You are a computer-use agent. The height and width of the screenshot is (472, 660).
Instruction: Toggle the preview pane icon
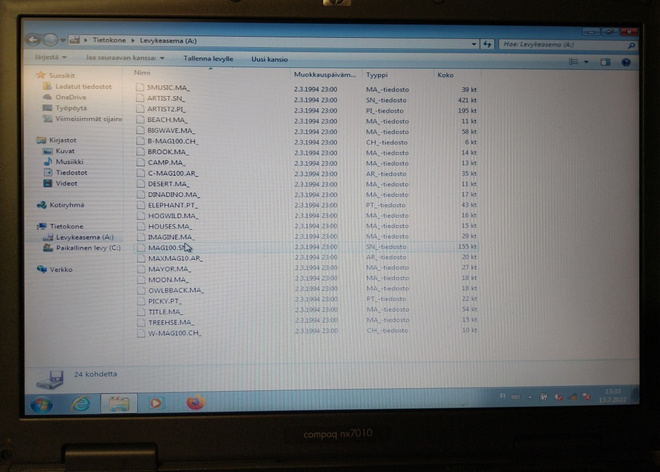(605, 62)
